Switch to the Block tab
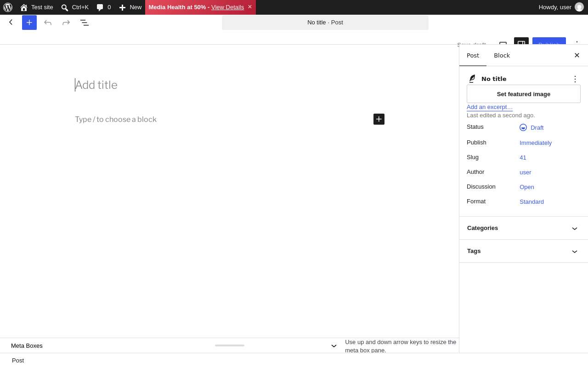Image resolution: width=588 pixels, height=368 pixels. [502, 56]
